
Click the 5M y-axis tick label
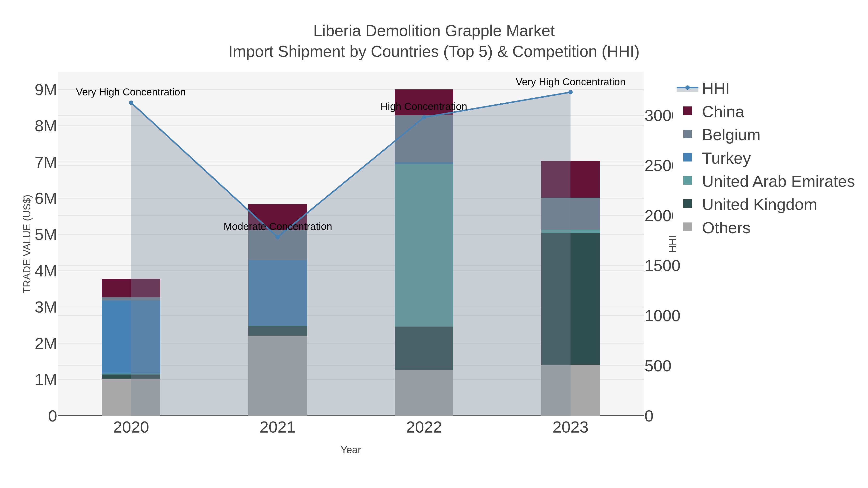[x=46, y=235]
